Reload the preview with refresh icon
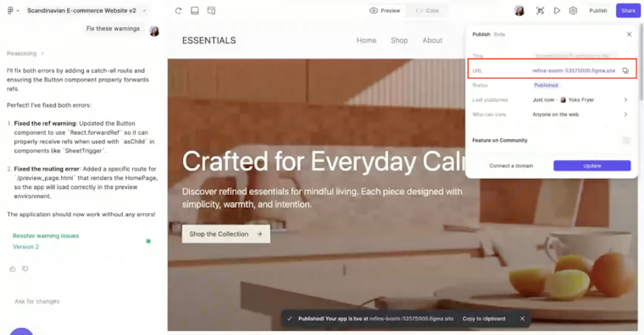The image size is (644, 335). pyautogui.click(x=178, y=11)
